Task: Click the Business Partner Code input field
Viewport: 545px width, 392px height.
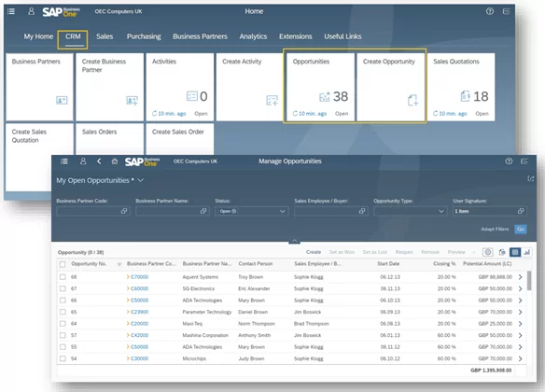Action: coord(93,211)
